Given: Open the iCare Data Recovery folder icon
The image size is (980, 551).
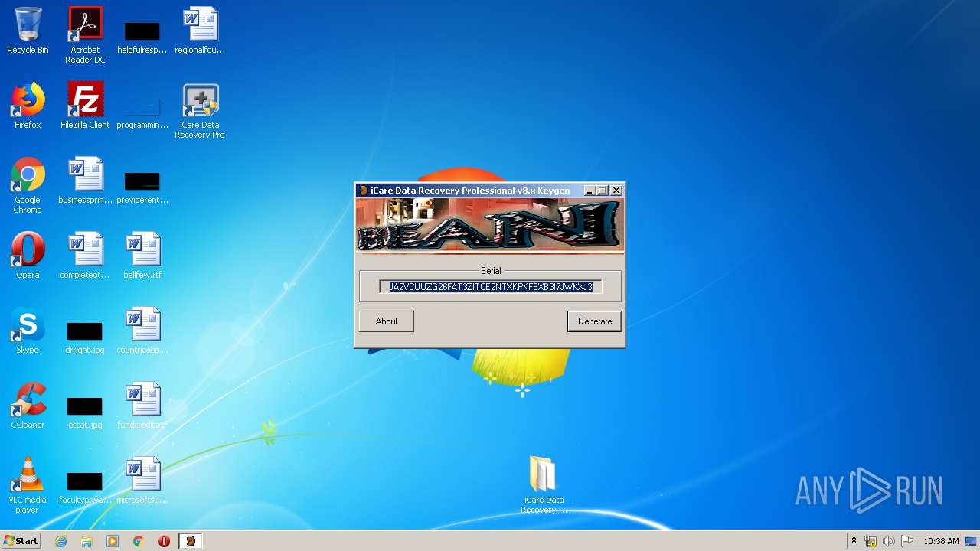Looking at the screenshot, I should point(544,485).
